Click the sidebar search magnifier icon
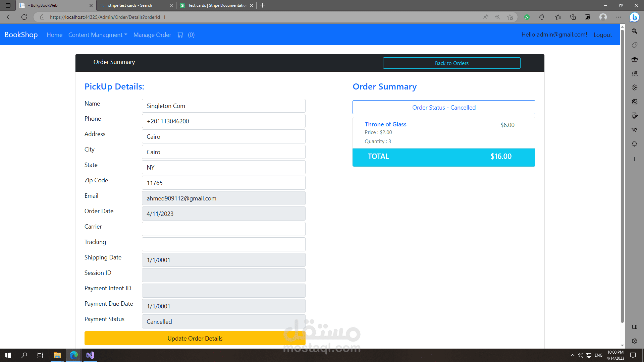Image resolution: width=644 pixels, height=362 pixels. click(x=635, y=31)
